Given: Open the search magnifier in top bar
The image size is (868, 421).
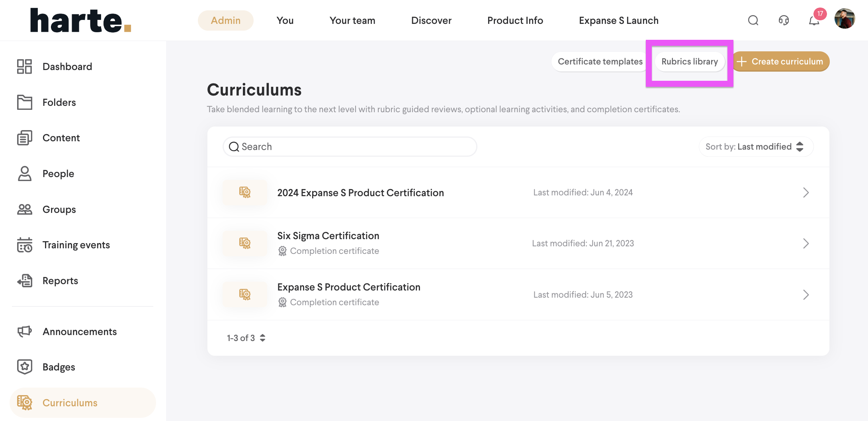Looking at the screenshot, I should pyautogui.click(x=753, y=20).
